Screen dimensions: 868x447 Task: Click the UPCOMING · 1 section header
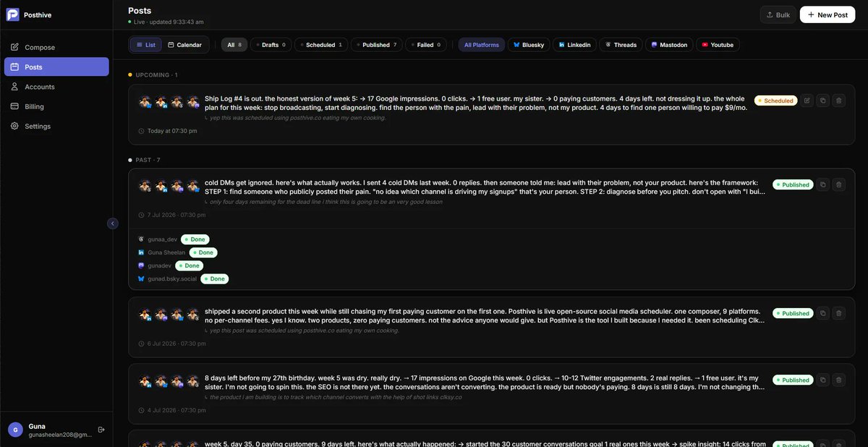pos(153,75)
